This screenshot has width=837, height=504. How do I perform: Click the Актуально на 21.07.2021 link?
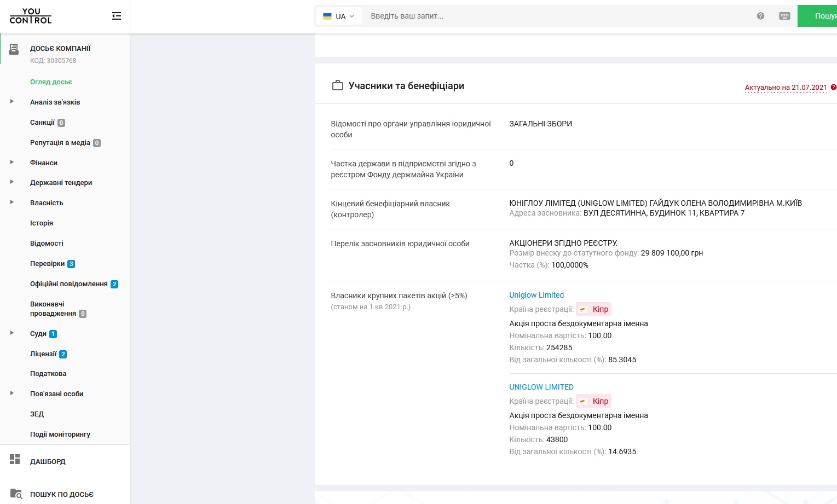[x=786, y=88]
